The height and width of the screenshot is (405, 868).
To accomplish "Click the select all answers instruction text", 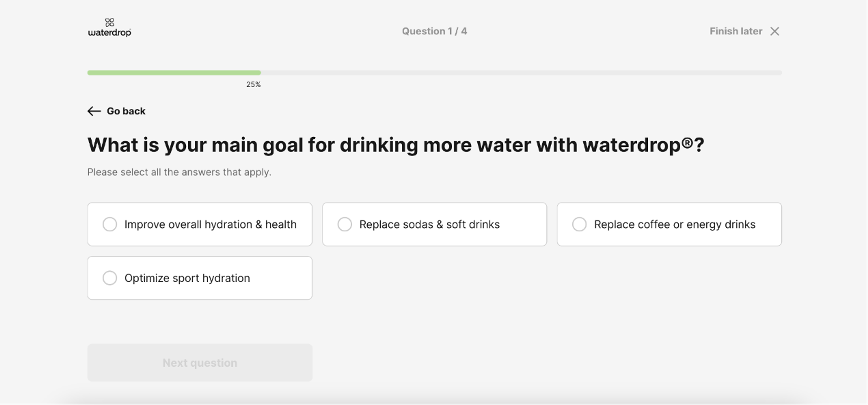I will click(x=179, y=172).
